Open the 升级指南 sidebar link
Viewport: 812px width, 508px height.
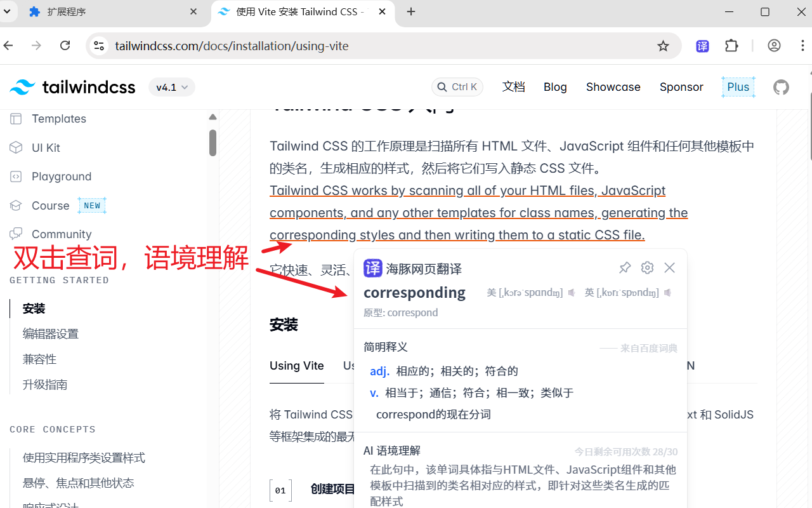point(44,384)
